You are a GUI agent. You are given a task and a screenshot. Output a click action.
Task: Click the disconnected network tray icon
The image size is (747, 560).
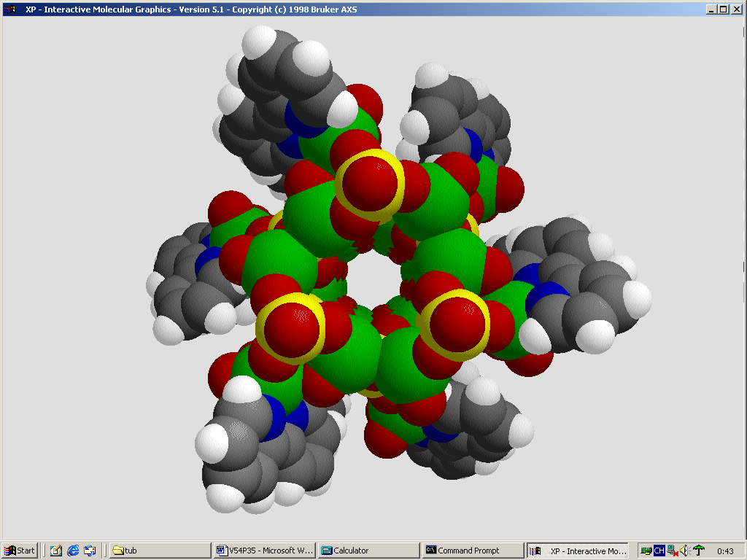coord(672,551)
